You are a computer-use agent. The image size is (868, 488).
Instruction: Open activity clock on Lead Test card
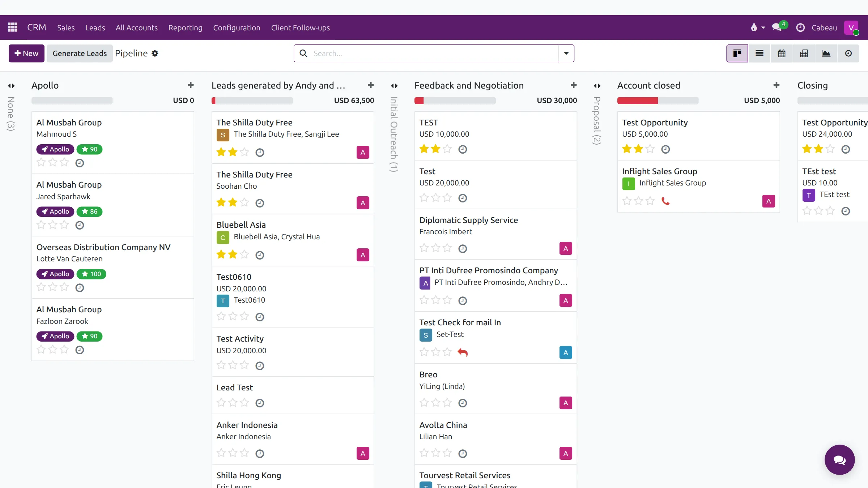coord(260,403)
